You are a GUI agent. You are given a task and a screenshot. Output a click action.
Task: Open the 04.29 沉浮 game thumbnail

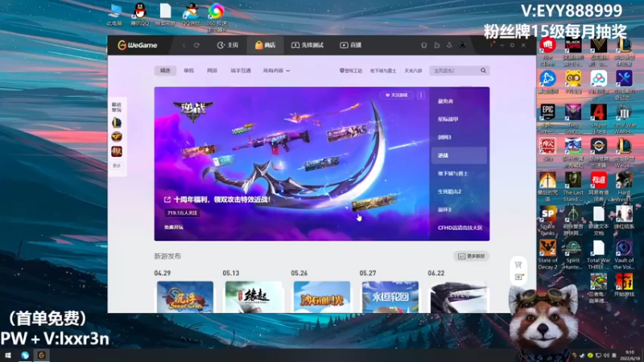[185, 297]
